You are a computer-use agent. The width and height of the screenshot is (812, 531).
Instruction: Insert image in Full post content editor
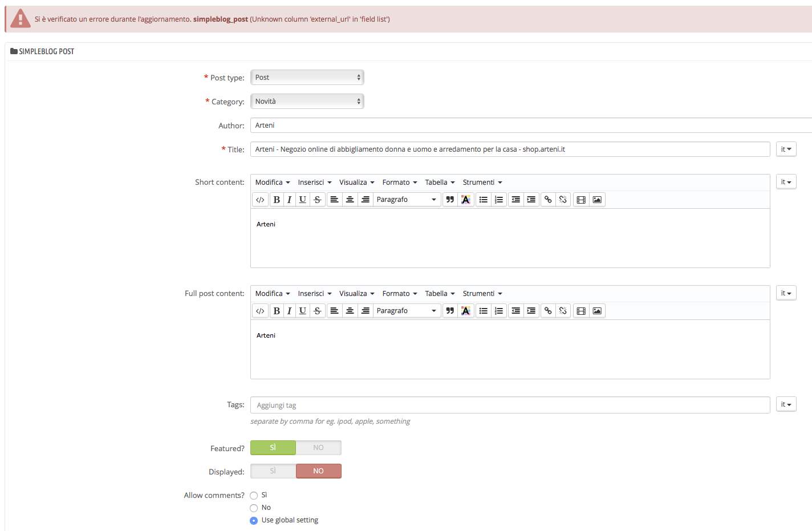tap(597, 311)
